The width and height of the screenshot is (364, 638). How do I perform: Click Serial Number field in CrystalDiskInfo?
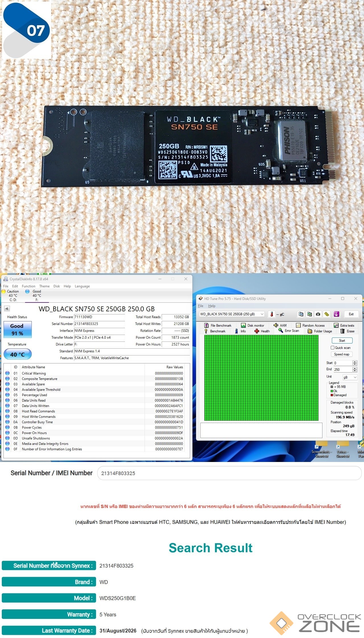click(99, 324)
